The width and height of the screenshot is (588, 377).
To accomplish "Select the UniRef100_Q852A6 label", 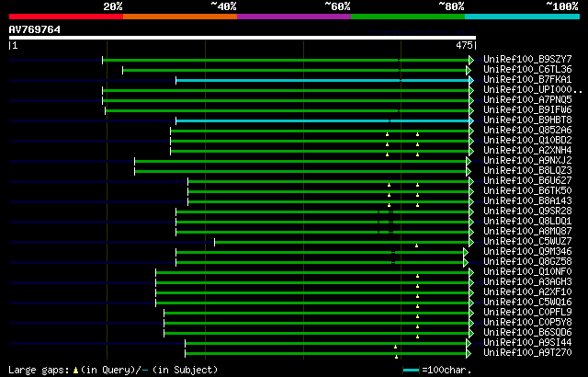I will pyautogui.click(x=527, y=131).
